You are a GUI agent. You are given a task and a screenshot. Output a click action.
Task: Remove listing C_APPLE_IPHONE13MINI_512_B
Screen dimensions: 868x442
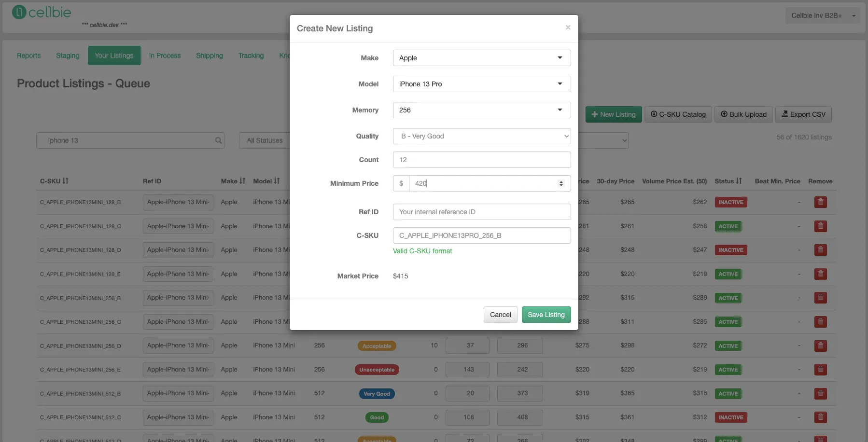(x=820, y=394)
